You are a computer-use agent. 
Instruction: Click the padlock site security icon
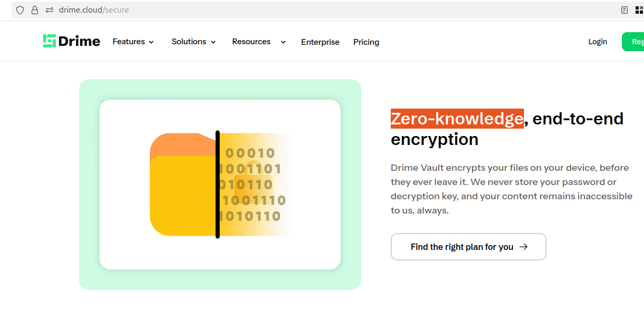point(35,10)
